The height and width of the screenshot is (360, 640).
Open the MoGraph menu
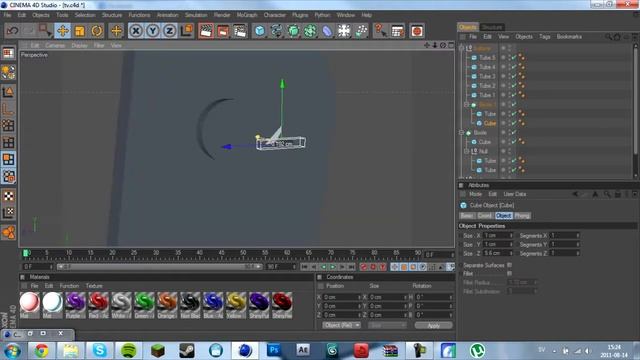(247, 15)
